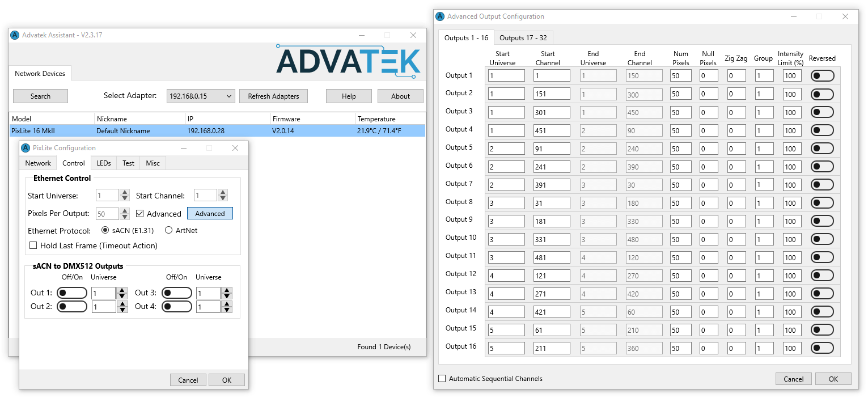Uncheck the Advanced checkbox in Ethernet Control

pyautogui.click(x=140, y=214)
